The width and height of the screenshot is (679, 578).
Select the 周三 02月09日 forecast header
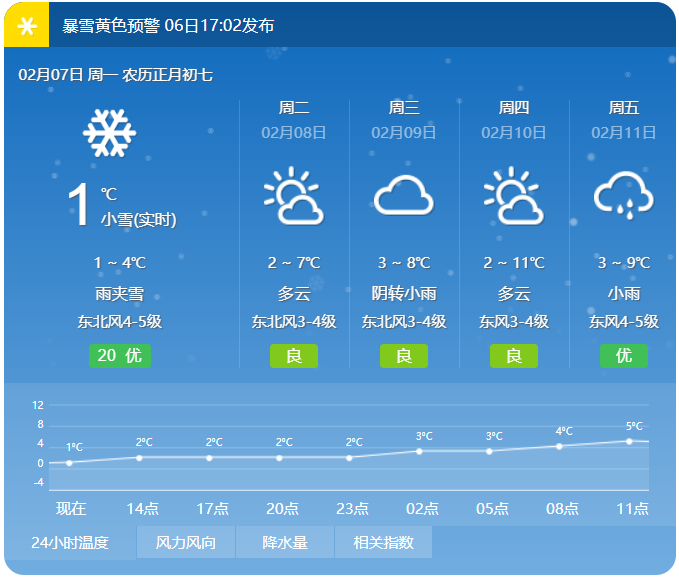(404, 120)
